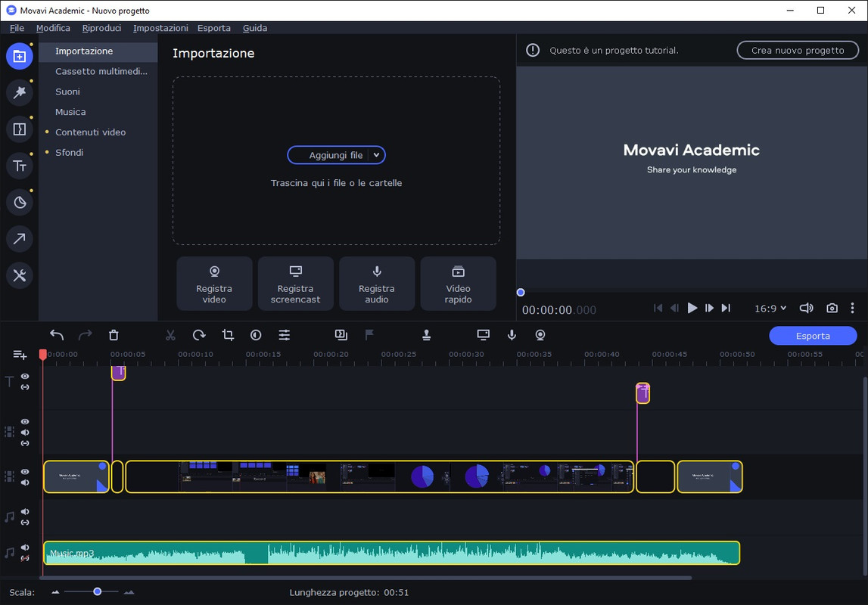Image resolution: width=868 pixels, height=605 pixels.
Task: Redo the last action
Action: (x=86, y=335)
